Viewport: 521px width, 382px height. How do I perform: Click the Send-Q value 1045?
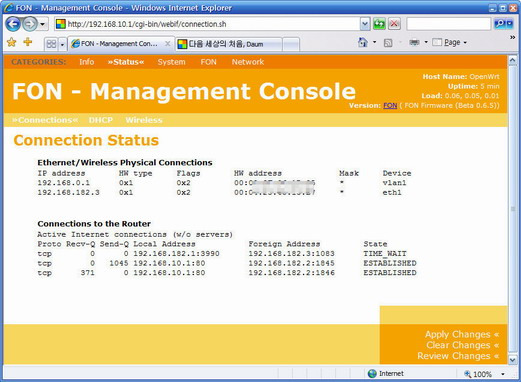(119, 263)
